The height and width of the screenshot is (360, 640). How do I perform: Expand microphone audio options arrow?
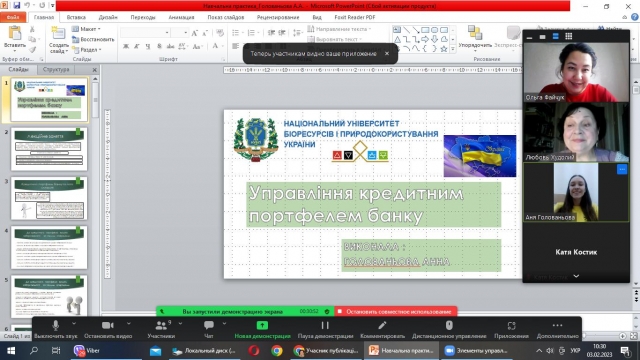(x=74, y=323)
